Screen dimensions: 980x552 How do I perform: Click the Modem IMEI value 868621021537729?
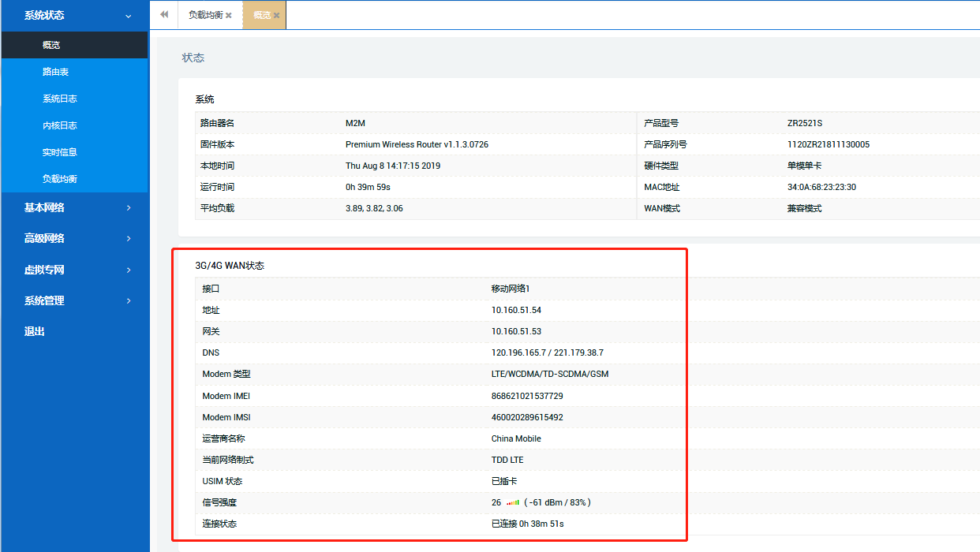click(x=527, y=396)
